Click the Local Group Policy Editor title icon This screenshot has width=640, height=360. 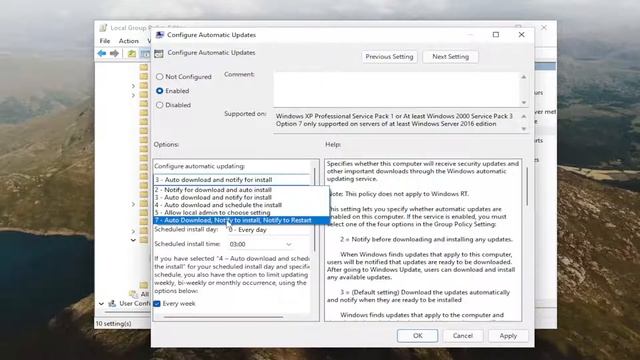(x=103, y=28)
